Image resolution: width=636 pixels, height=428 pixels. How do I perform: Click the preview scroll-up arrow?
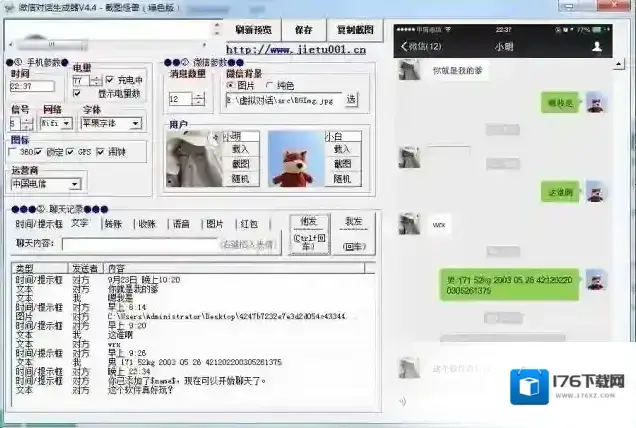[619, 64]
